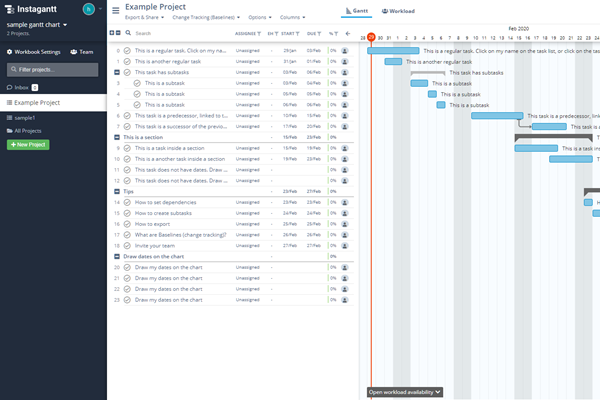The width and height of the screenshot is (600, 400).
Task: Toggle completion circle for 'How to export'
Action: [127, 224]
